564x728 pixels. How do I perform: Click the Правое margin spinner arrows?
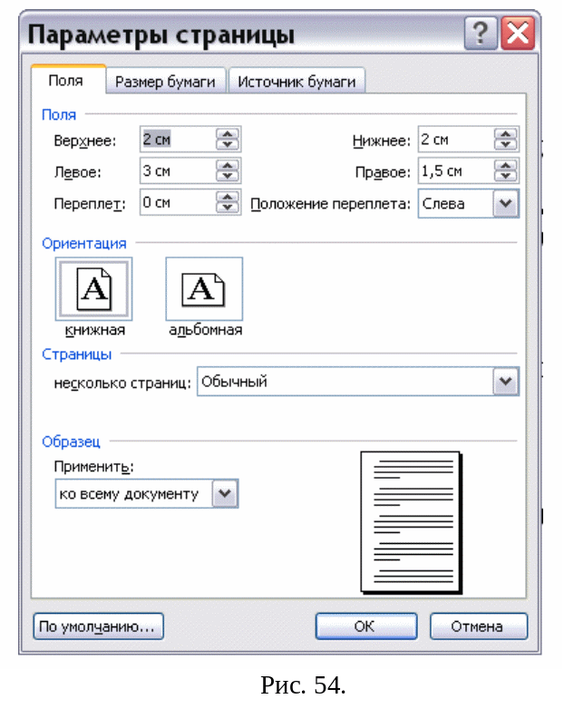click(x=506, y=171)
